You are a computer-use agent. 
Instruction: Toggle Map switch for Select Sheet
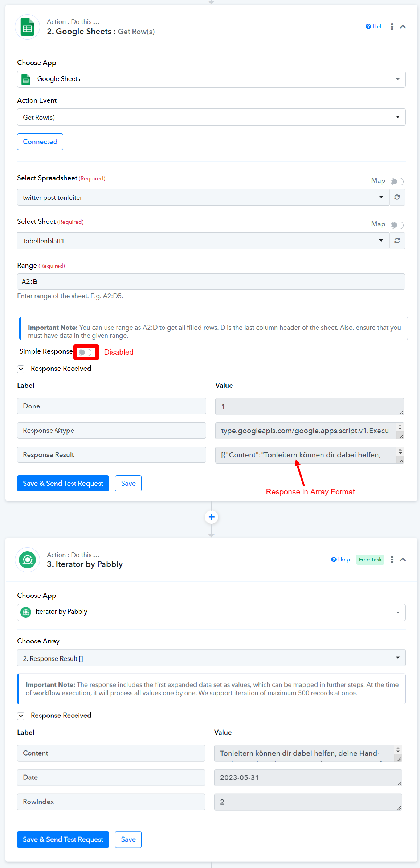coord(397,225)
